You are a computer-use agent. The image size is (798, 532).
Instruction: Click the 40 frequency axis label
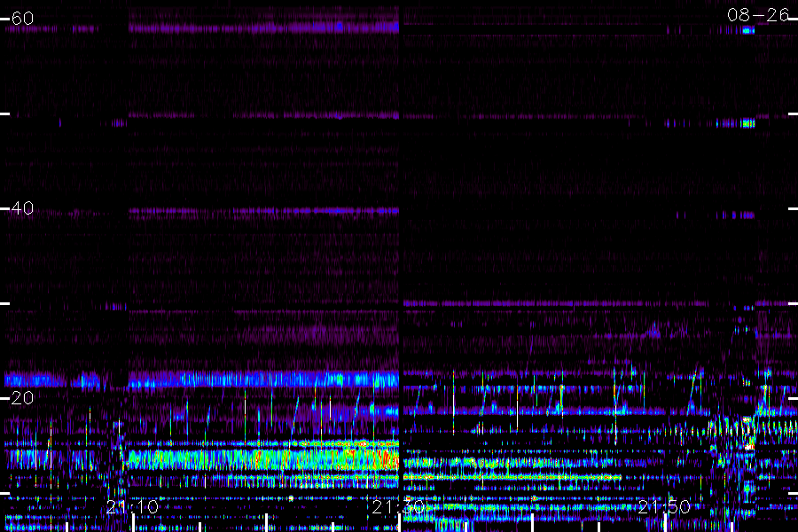(x=22, y=208)
